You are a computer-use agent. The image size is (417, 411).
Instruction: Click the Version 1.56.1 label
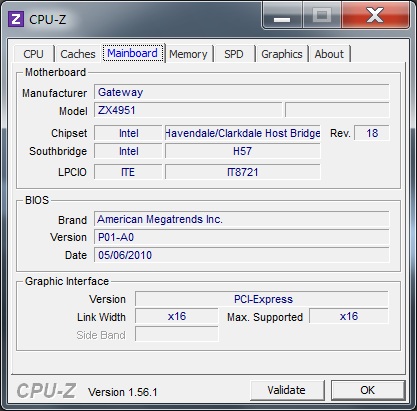(x=123, y=392)
